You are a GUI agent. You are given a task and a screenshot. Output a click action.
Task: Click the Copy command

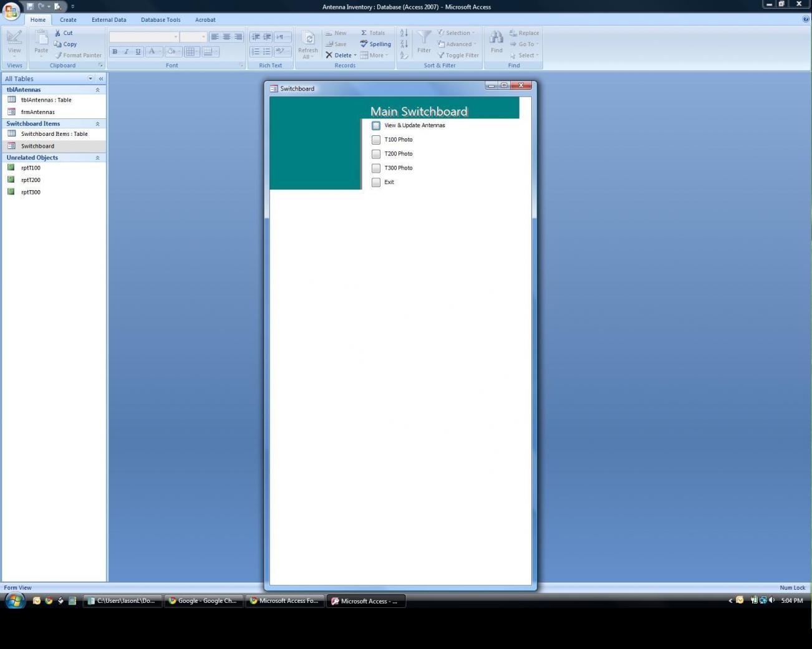click(65, 44)
